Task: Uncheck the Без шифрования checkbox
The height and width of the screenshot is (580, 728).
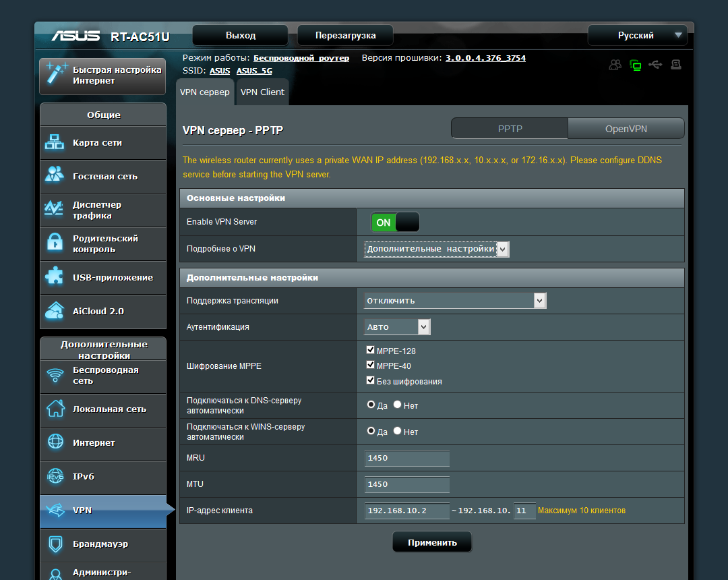Action: (x=371, y=380)
